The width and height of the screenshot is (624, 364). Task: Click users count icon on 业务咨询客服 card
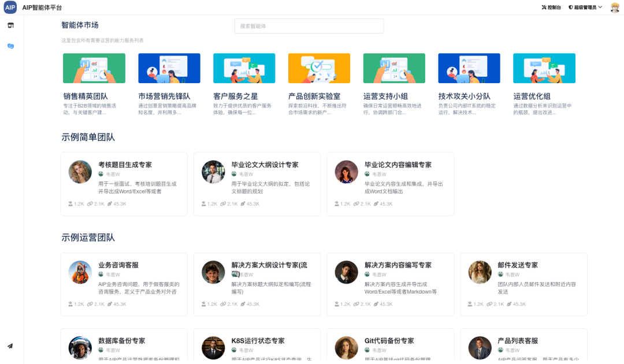click(x=70, y=304)
